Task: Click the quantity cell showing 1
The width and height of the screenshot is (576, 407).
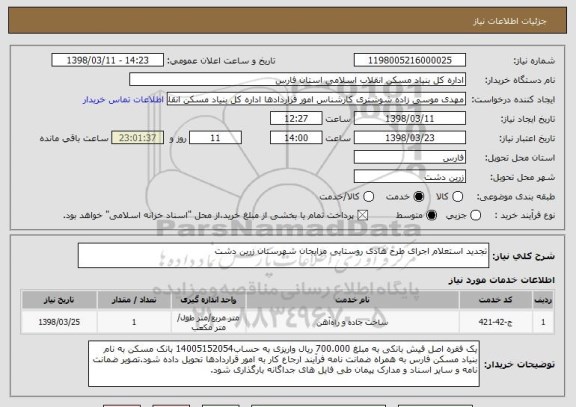Action: pos(134,322)
